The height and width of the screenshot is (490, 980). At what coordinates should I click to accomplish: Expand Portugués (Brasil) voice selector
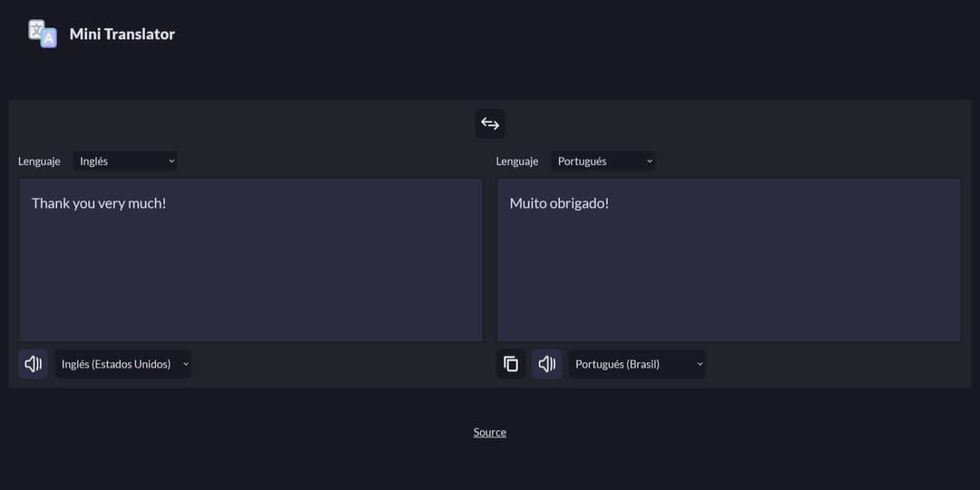click(637, 364)
